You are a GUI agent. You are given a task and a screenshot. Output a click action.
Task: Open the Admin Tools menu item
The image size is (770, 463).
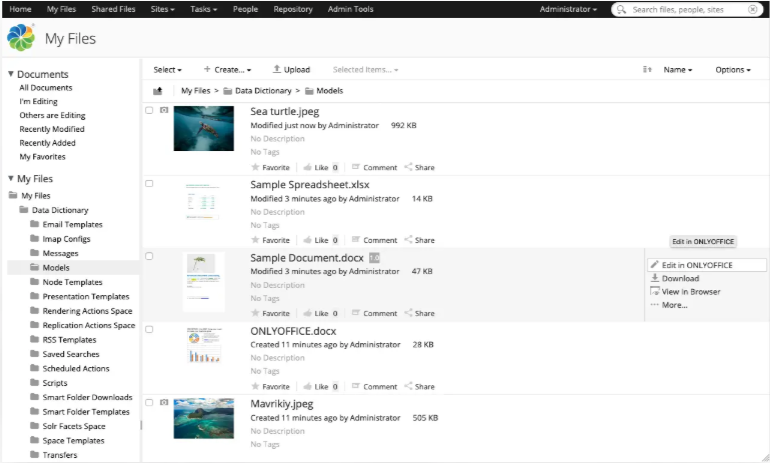pos(350,9)
